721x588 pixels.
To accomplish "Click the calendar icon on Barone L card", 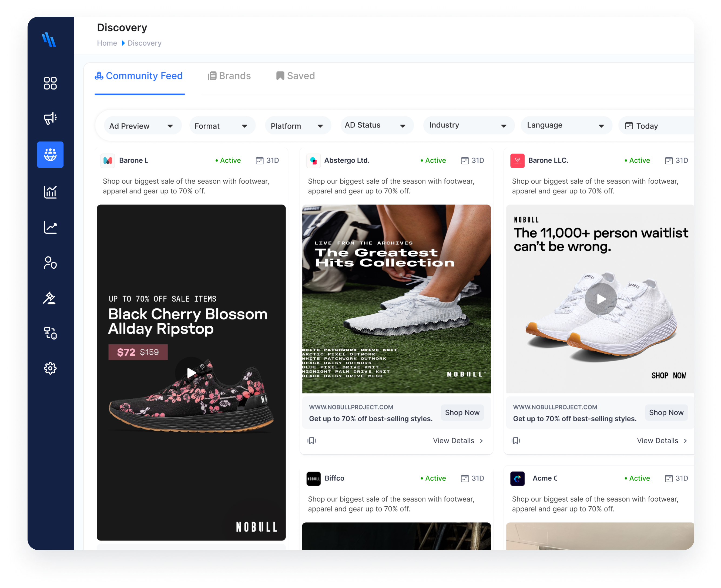I will [x=260, y=160].
